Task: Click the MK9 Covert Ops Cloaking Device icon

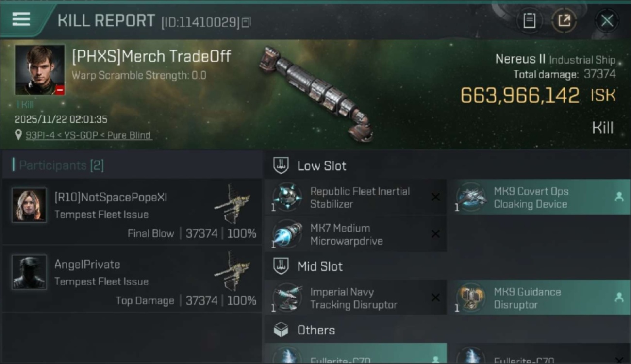Action: (x=471, y=197)
